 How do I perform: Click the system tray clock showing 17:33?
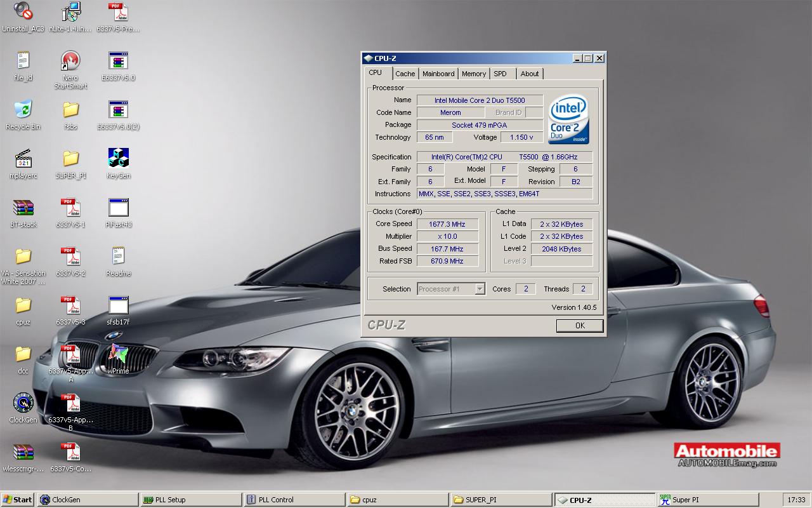[x=796, y=500]
